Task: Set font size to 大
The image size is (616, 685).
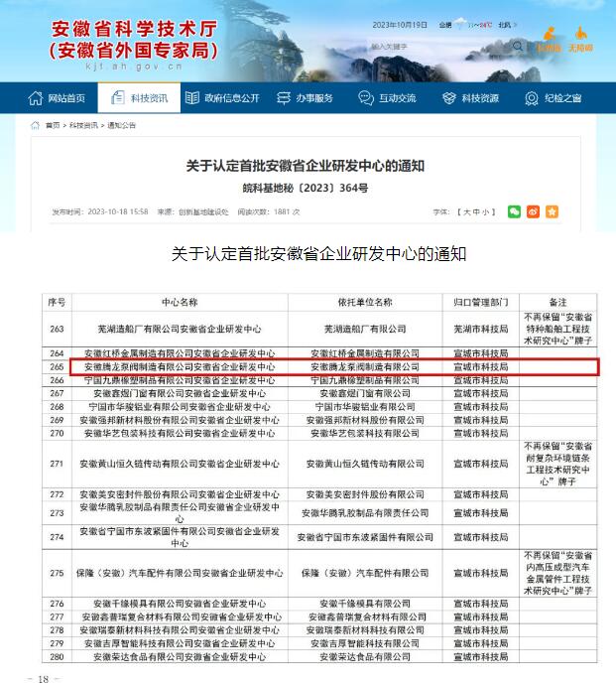Action: pos(466,211)
